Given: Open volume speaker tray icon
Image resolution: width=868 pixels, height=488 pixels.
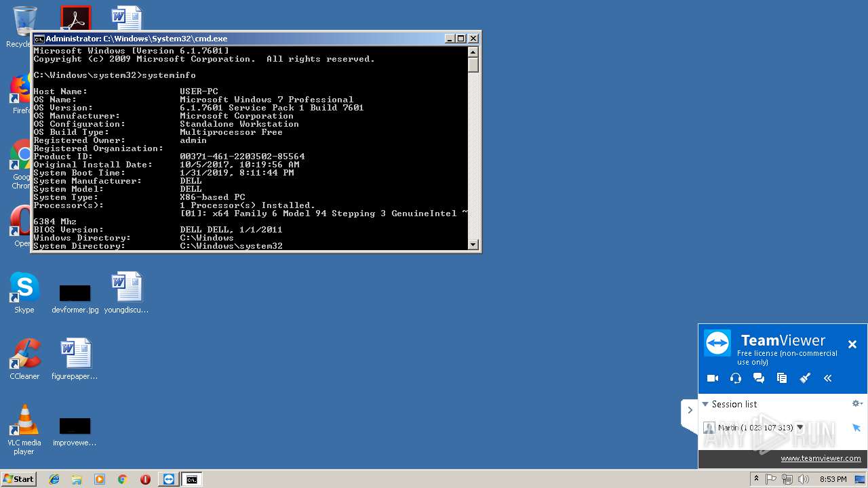Looking at the screenshot, I should 804,479.
